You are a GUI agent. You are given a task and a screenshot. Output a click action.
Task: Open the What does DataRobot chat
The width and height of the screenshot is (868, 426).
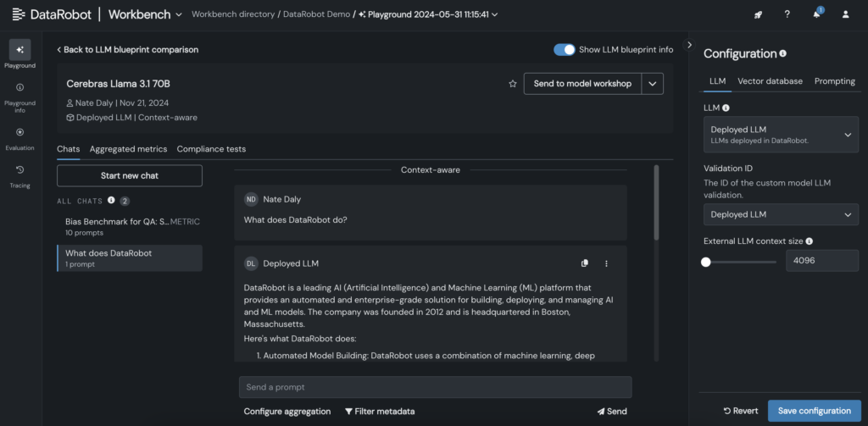(x=130, y=258)
